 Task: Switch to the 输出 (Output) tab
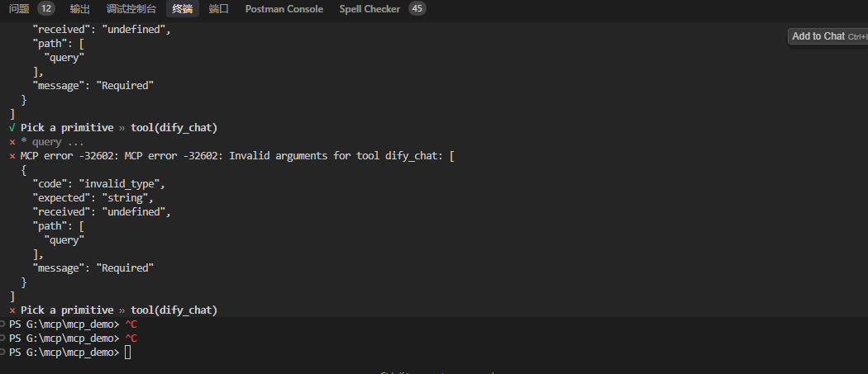[80, 9]
